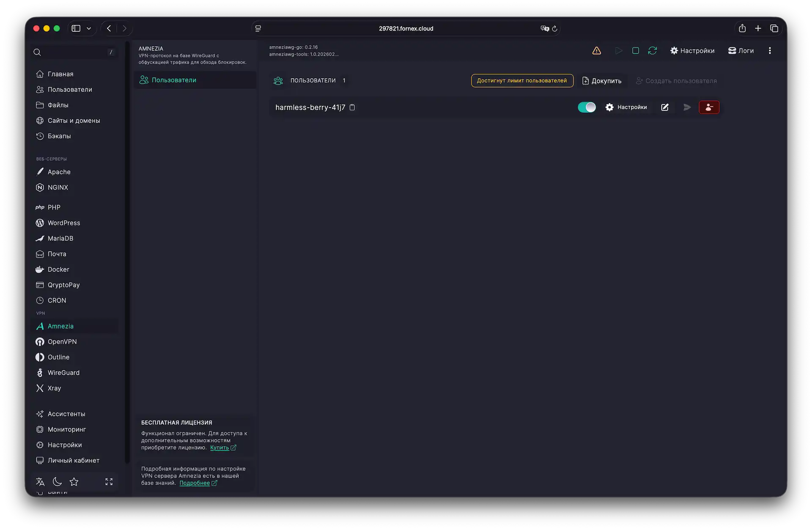
Task: Delete user with red remove button
Action: point(709,107)
